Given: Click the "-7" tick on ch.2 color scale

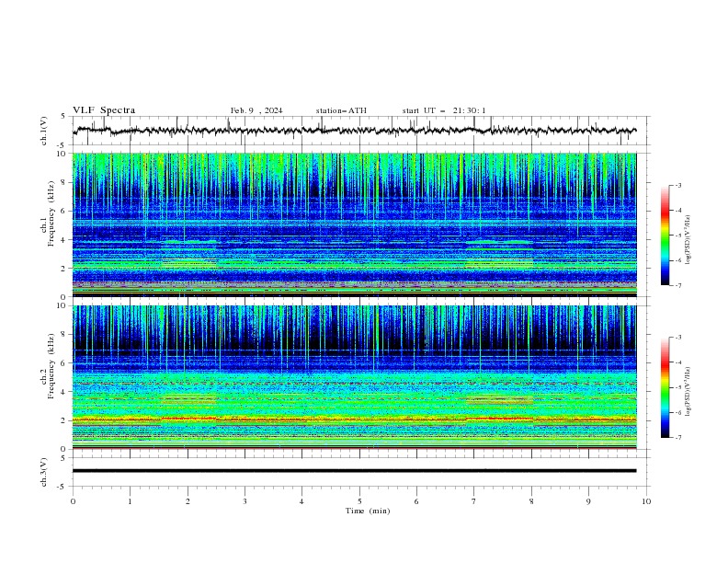Looking at the screenshot, I should point(678,437).
